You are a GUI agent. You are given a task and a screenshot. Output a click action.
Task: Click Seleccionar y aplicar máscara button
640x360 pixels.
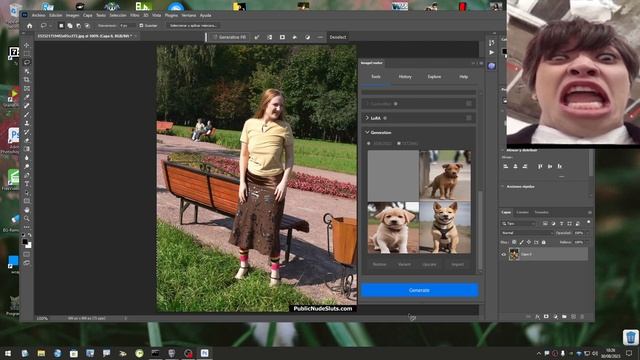click(x=193, y=25)
